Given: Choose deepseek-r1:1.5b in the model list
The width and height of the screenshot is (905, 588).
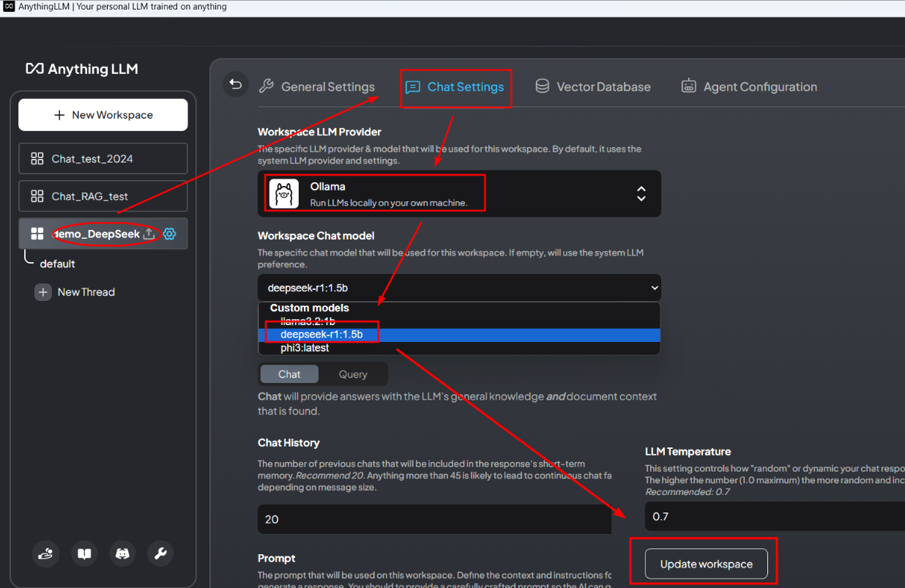Looking at the screenshot, I should (459, 335).
